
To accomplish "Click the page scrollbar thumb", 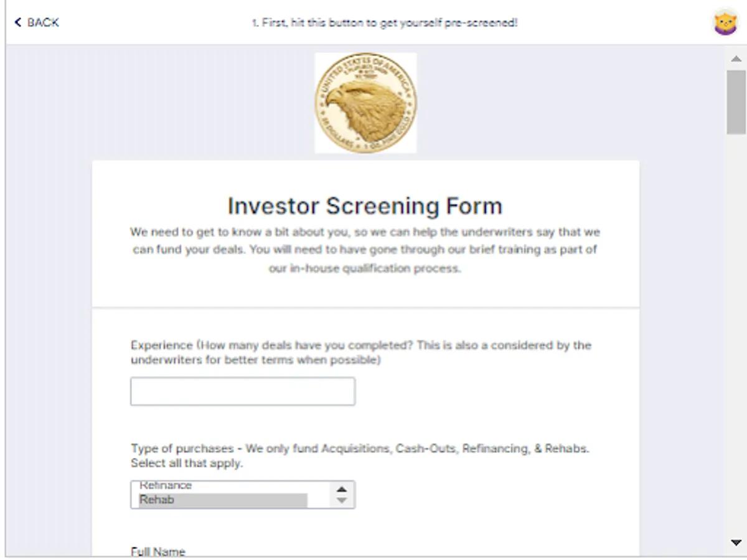I will click(736, 101).
